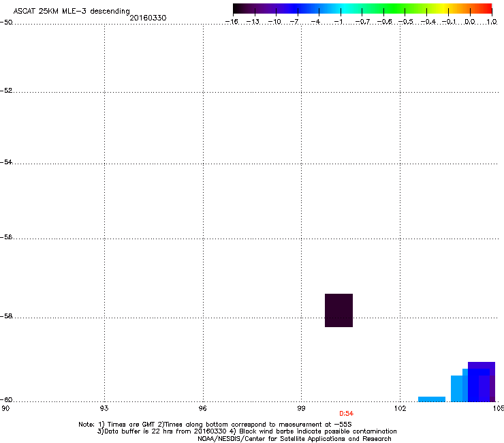Click longitude label 96 on the bottom axis
This screenshot has height=443, width=504.
click(x=203, y=408)
